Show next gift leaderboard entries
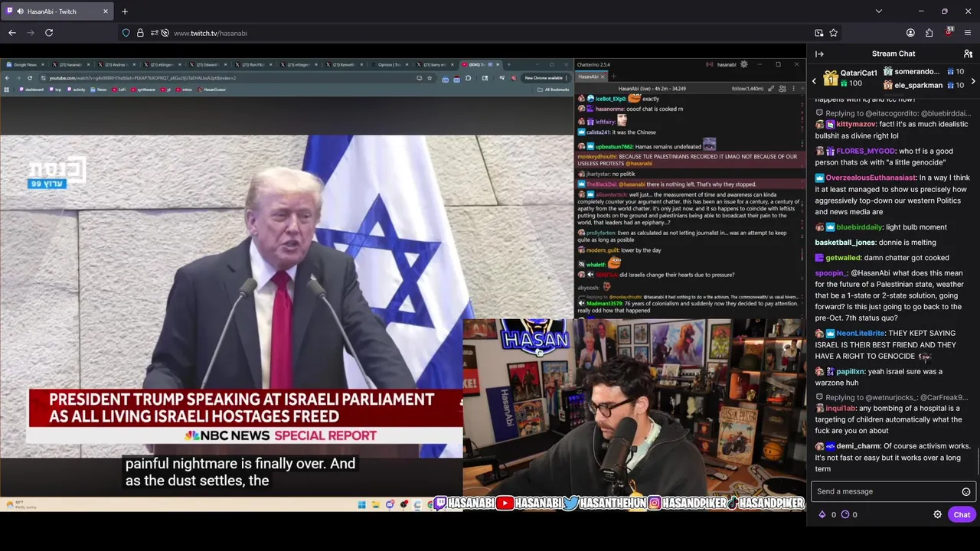 (x=973, y=80)
